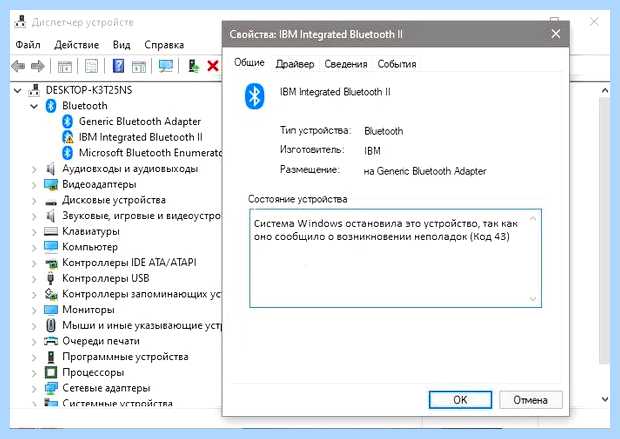Click the status box scroll down arrow
This screenshot has width=620, height=439.
pyautogui.click(x=533, y=299)
